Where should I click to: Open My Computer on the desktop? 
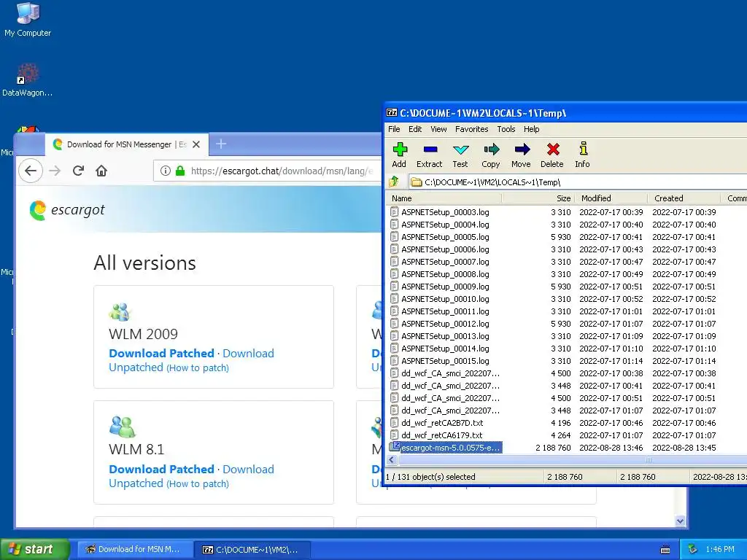point(28,19)
